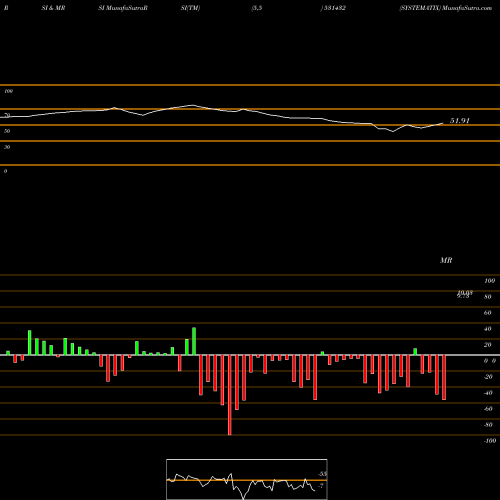Click the overlapping 10.08 value label near MR axis
Image resolution: width=500 pixels, height=500 pixels.
[465, 293]
